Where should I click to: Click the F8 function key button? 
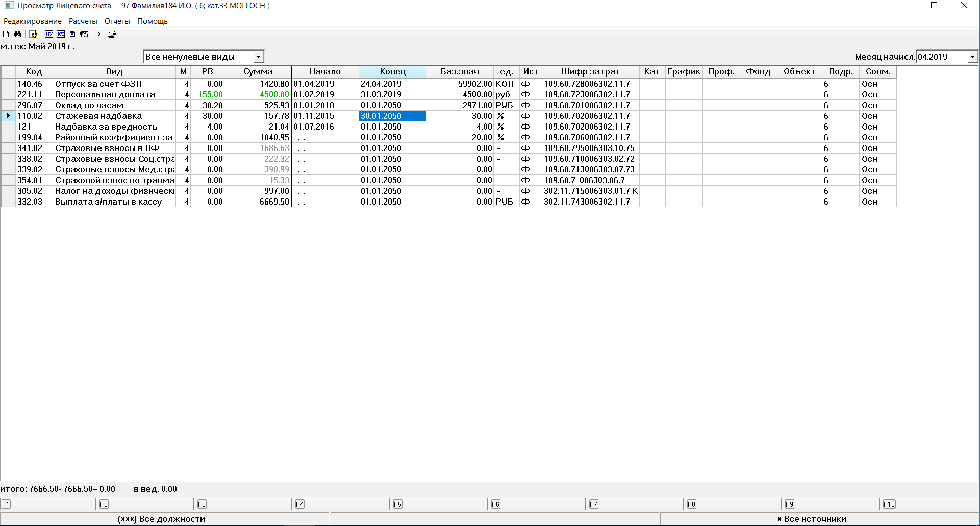(734, 504)
